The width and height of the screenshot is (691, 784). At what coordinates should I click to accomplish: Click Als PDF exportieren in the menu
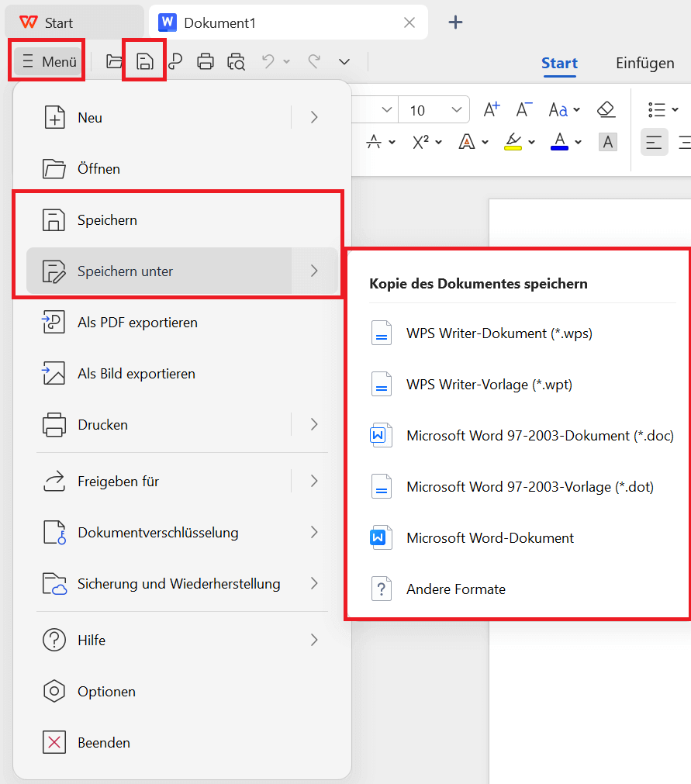pos(137,322)
